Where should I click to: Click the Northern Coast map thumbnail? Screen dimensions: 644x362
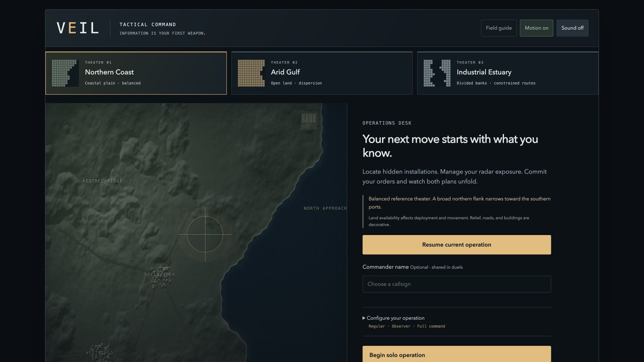[x=65, y=73]
